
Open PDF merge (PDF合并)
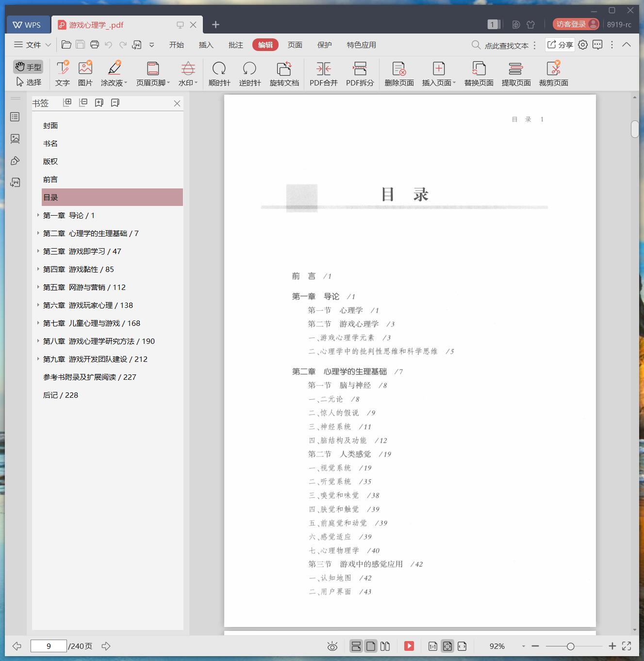(x=324, y=73)
